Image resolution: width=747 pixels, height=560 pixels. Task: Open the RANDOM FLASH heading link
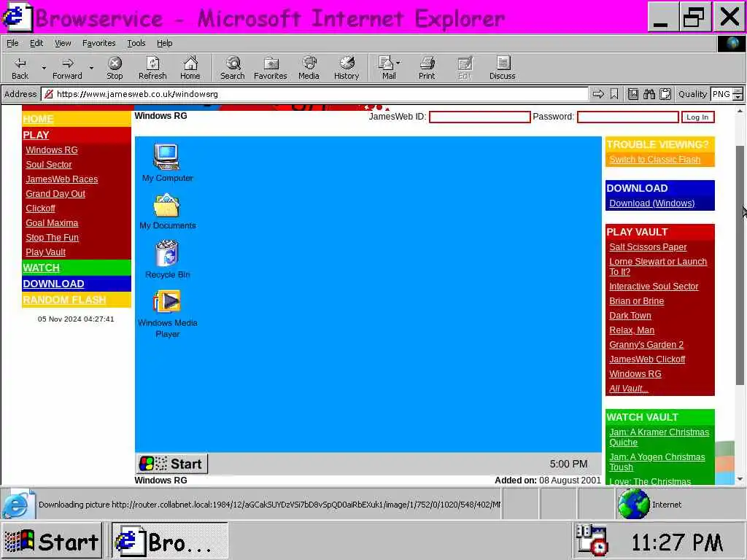click(64, 300)
